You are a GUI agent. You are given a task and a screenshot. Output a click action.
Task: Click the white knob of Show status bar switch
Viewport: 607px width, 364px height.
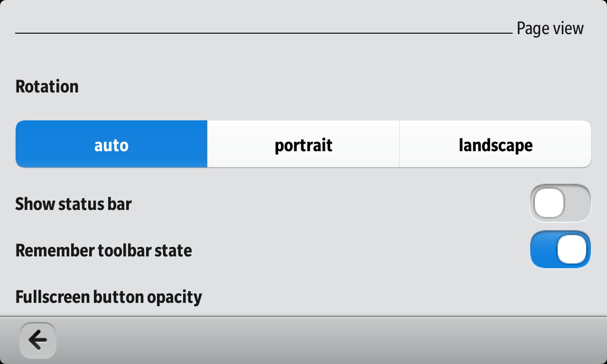[549, 203]
